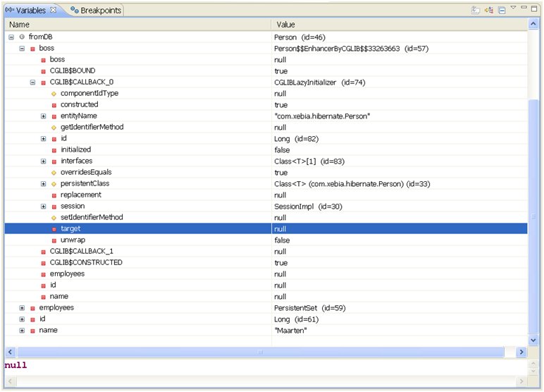This screenshot has width=544, height=392.
Task: Click the componentIdType field icon
Action: 54,94
